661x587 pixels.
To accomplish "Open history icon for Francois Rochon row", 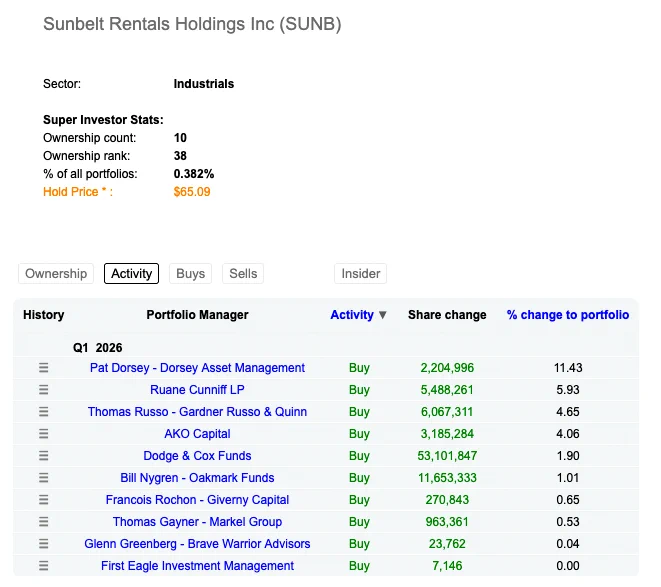I will pyautogui.click(x=43, y=500).
